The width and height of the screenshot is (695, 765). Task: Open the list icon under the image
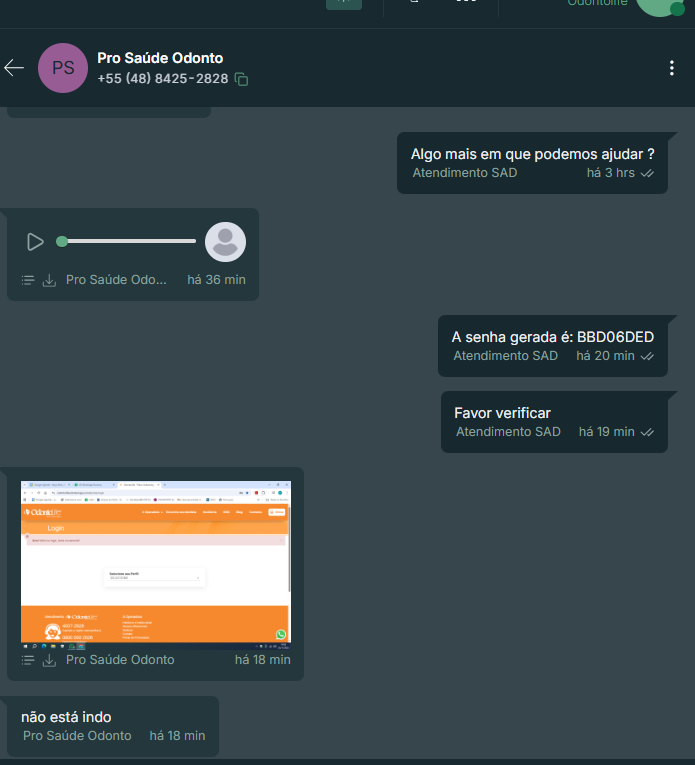pyautogui.click(x=28, y=660)
